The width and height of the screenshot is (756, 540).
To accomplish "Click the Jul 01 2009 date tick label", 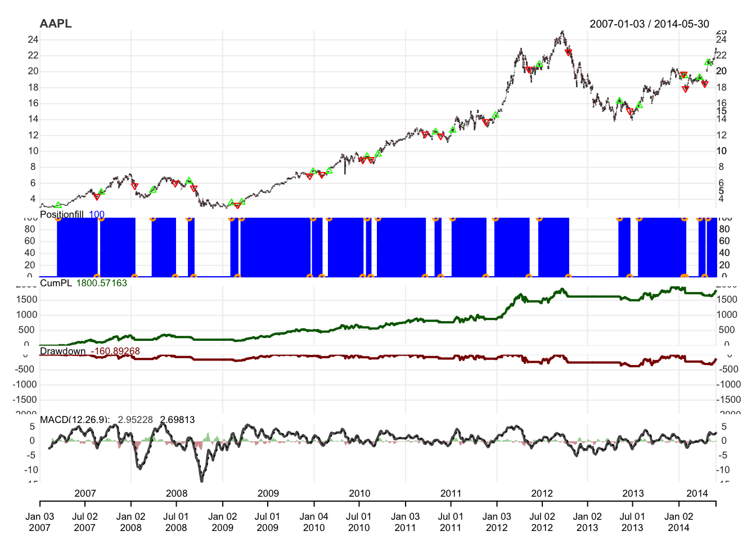I will coord(268,522).
